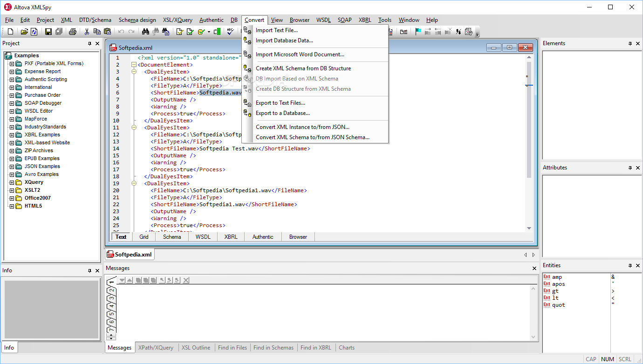This screenshot has width=643, height=364.
Task: Click the green Validate checkmark icon
Action: [190, 32]
